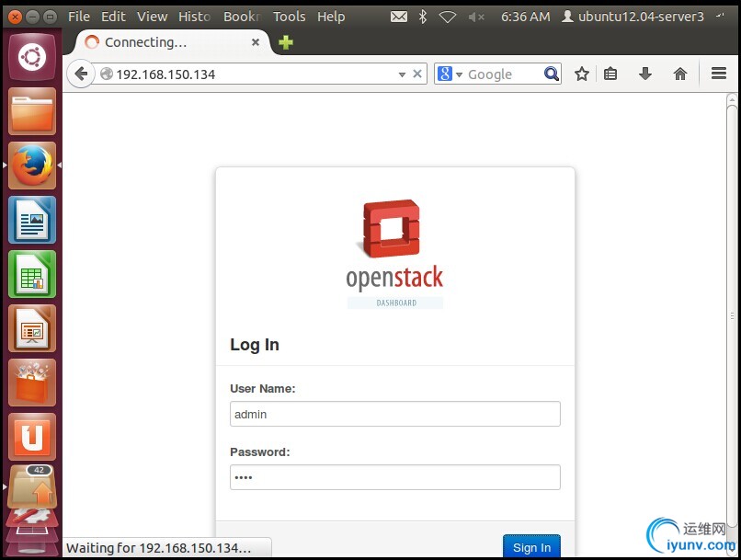Open the Bookmarks menu
This screenshot has height=560, width=741.
point(243,17)
